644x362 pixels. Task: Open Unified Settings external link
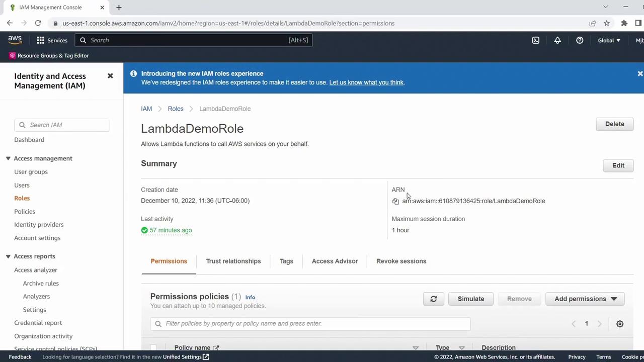click(186, 357)
